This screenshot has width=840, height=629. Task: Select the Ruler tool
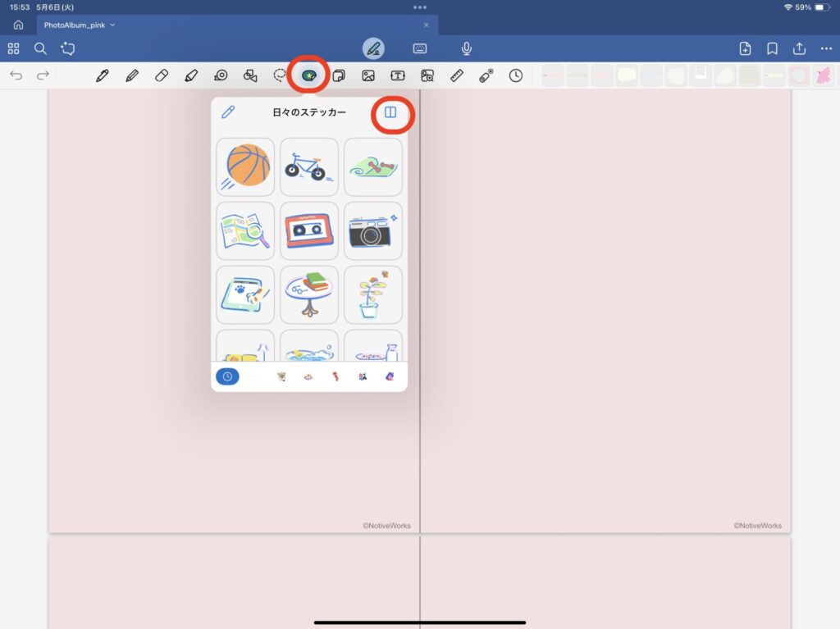coord(456,75)
